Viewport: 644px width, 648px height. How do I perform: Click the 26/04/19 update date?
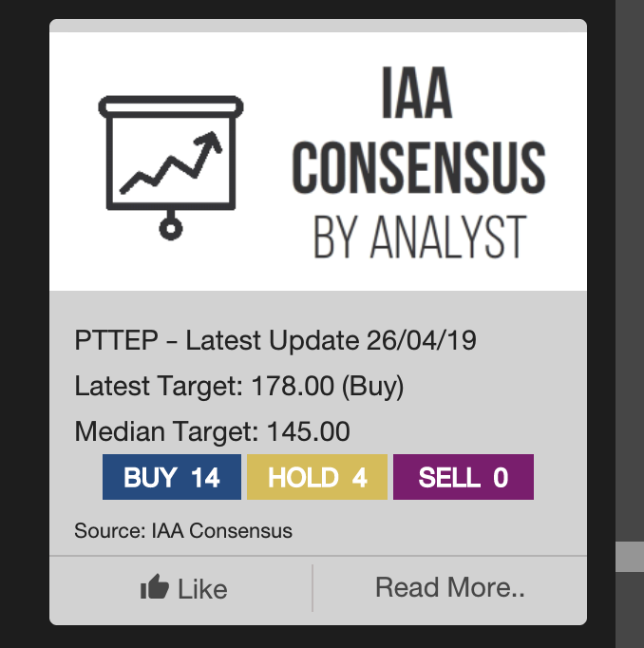(422, 340)
